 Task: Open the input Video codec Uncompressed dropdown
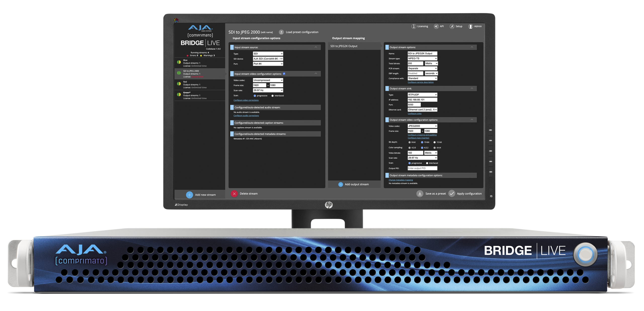[x=268, y=80]
